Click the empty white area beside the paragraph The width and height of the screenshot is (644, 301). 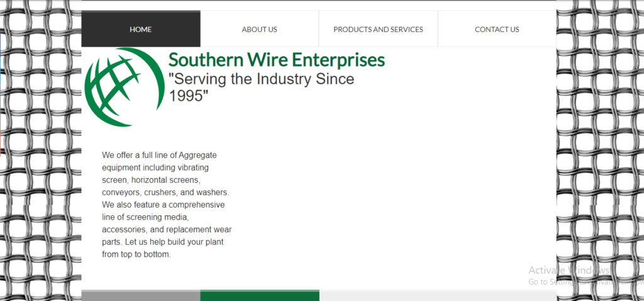pyautogui.click(x=390, y=202)
